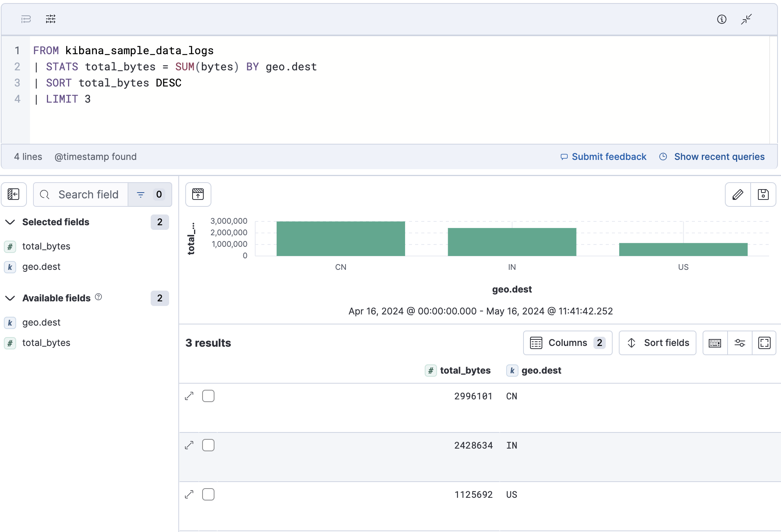Toggle checkbox for CN result row

click(208, 396)
